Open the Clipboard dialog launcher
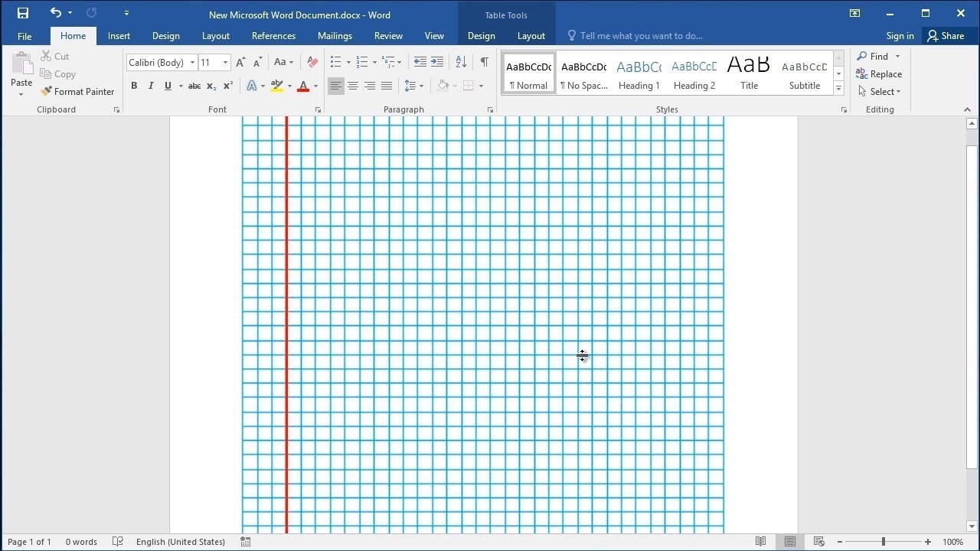980x551 pixels. [116, 110]
